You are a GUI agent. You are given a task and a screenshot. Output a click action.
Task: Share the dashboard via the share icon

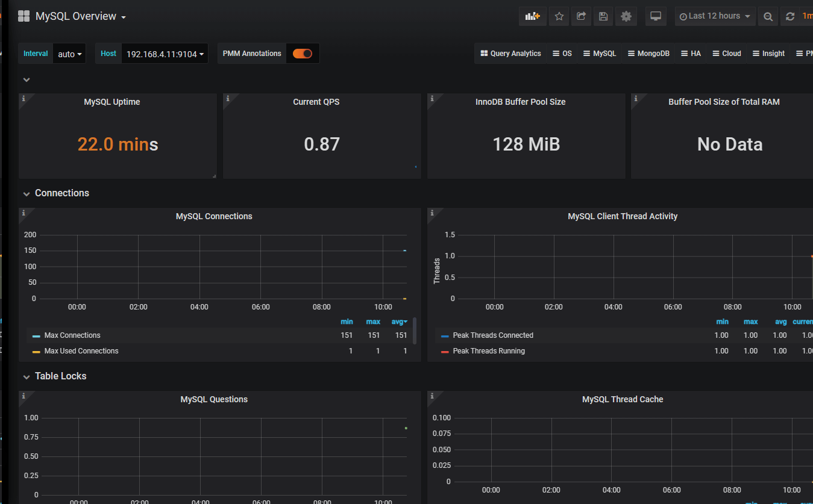click(581, 16)
